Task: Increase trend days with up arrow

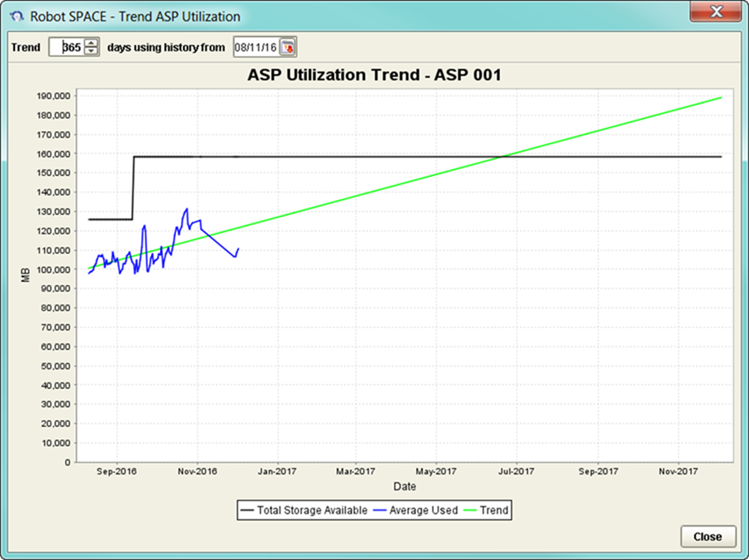Action: 91,42
